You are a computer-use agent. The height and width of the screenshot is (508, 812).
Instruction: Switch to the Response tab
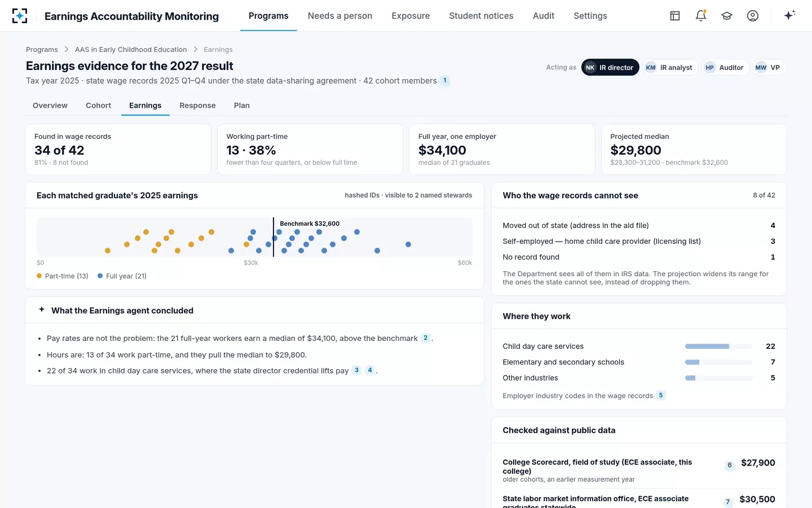(x=197, y=106)
